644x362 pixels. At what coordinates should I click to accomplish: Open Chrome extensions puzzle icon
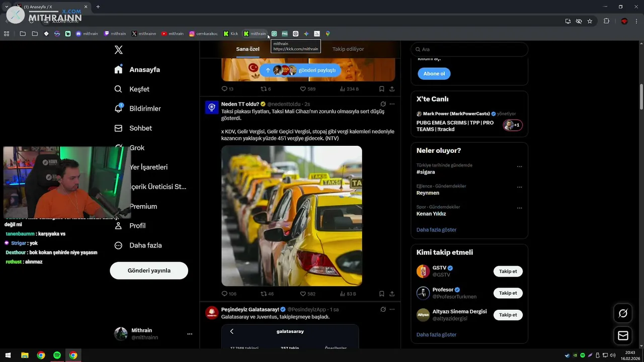click(x=606, y=21)
